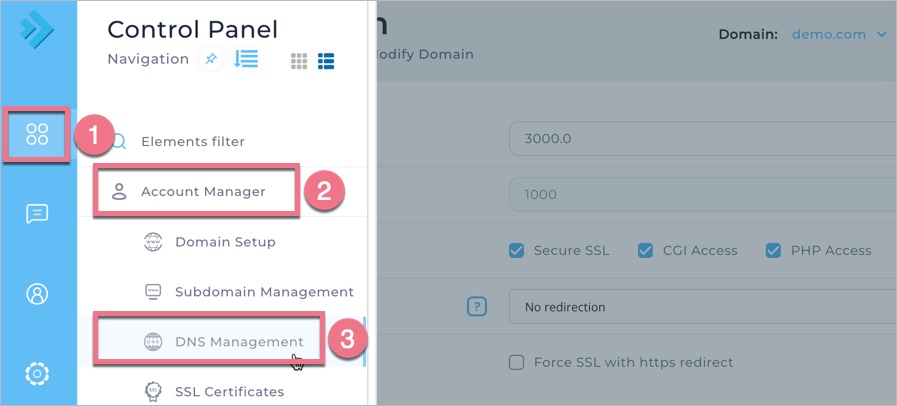Click the navigation sort list icon
The width and height of the screenshot is (897, 406).
pyautogui.click(x=246, y=59)
